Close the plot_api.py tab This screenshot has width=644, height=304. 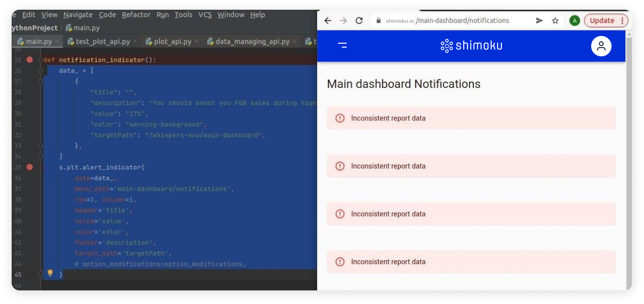click(x=196, y=42)
